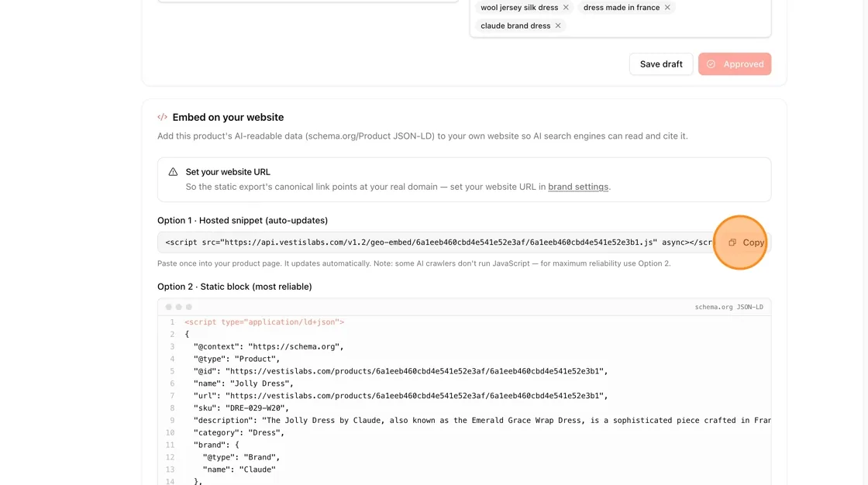This screenshot has width=868, height=485.
Task: Remove the 'wool jersey silk dress' tag
Action: (x=566, y=7)
